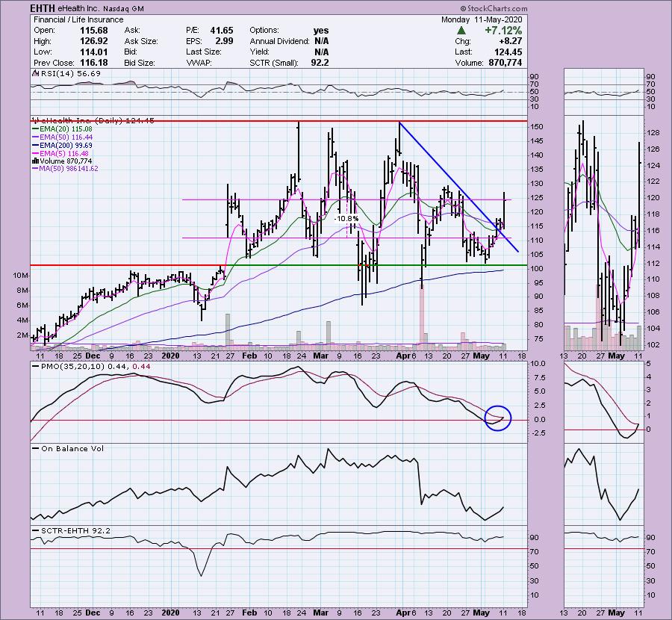Click the EPS value 2.99

coord(224,41)
